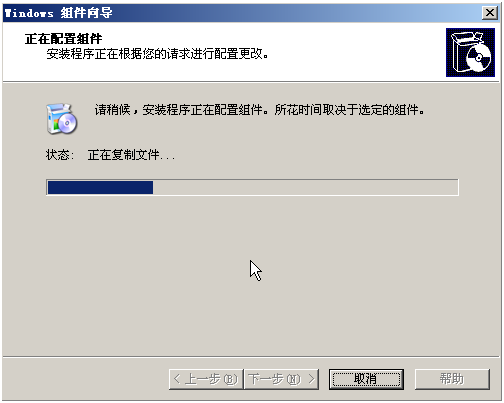Click the mouse pointer arrow in dialog body
504x403 pixels.
click(255, 270)
